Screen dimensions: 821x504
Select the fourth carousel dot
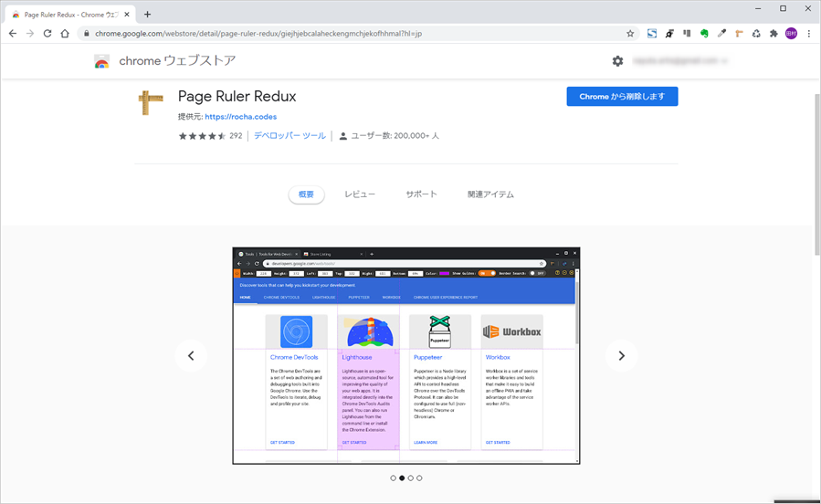tap(419, 478)
